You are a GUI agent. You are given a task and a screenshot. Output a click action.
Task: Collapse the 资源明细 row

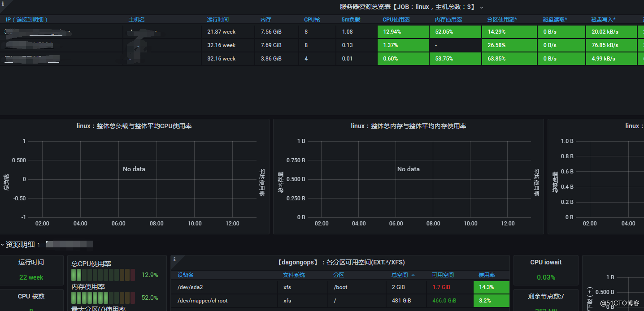point(3,245)
